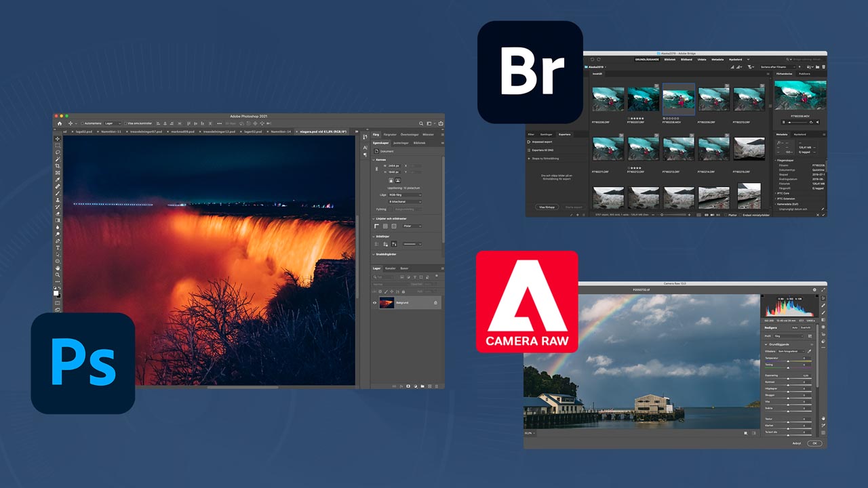Switch to the Justeringar tab in Photoshop
868x488 pixels.
click(x=401, y=143)
